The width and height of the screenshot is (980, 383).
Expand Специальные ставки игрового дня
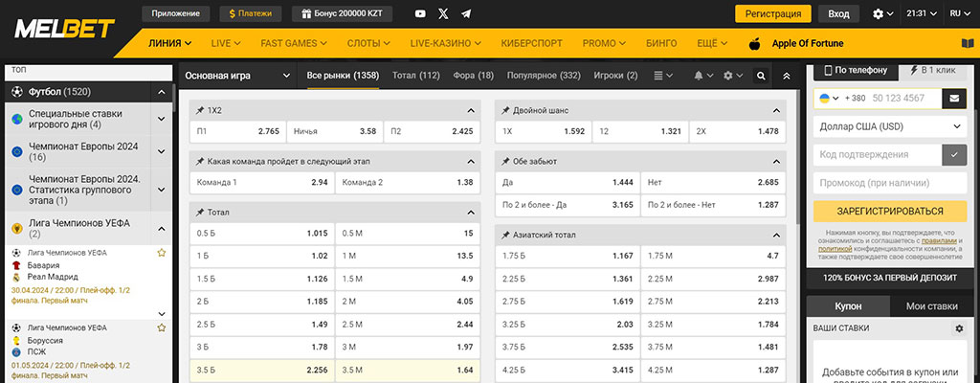click(x=161, y=119)
